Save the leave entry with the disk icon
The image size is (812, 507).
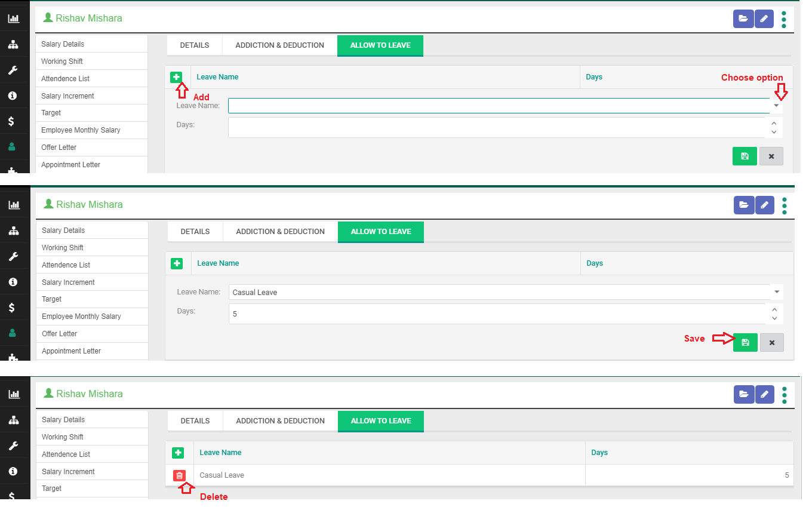[745, 342]
